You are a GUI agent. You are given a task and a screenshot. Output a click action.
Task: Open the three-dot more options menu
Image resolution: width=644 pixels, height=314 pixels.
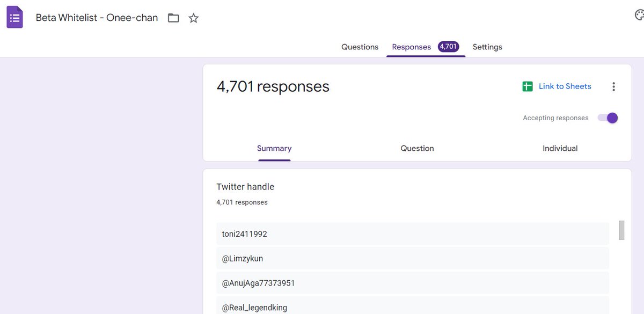(613, 86)
